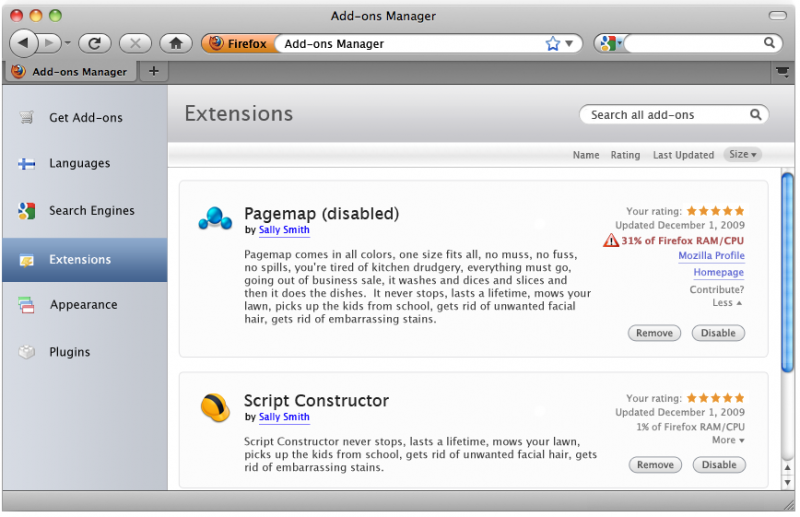Open Plugins category in the sidebar

coord(85,352)
